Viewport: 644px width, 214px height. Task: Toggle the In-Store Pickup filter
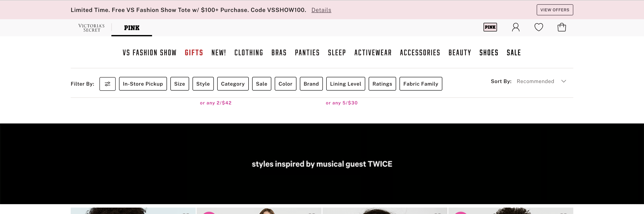tap(143, 84)
